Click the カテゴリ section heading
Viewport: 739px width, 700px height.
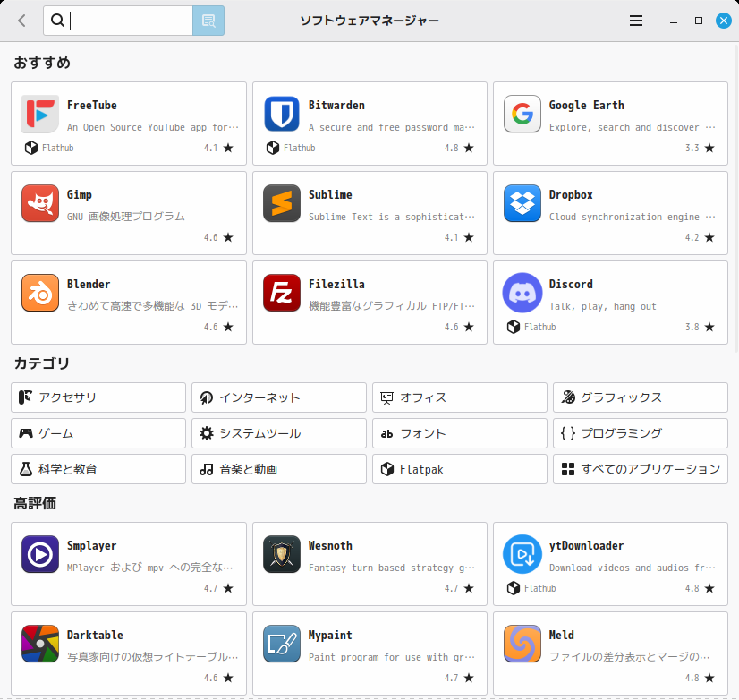[41, 363]
